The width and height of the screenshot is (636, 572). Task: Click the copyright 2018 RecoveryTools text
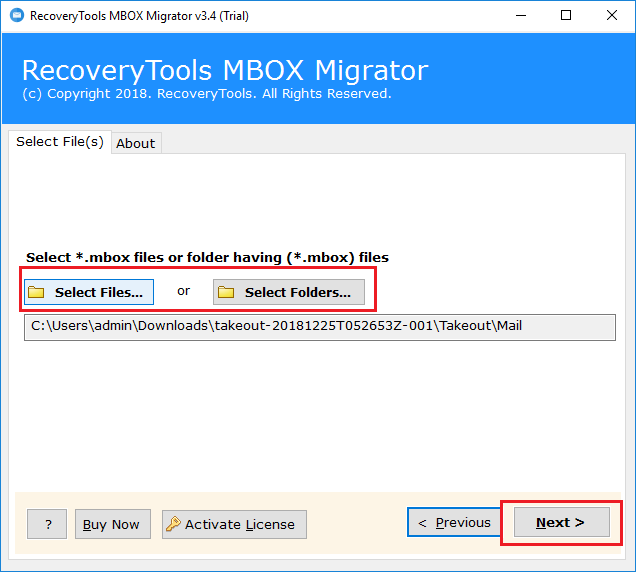point(207,94)
